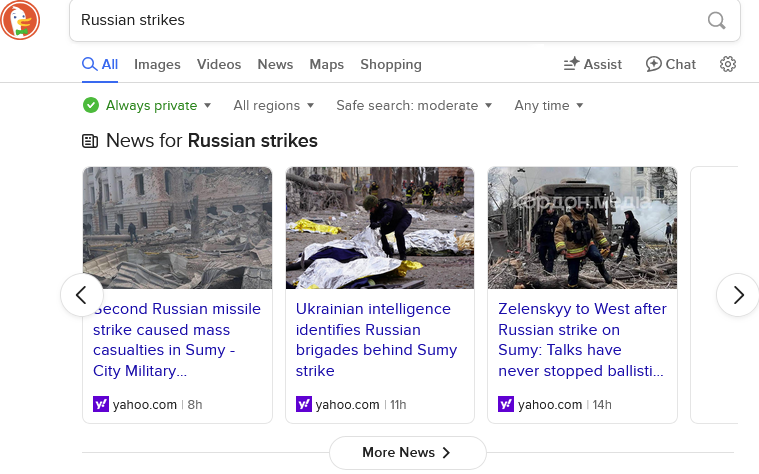759x474 pixels.
Task: Switch to the Maps tab
Action: [x=327, y=64]
